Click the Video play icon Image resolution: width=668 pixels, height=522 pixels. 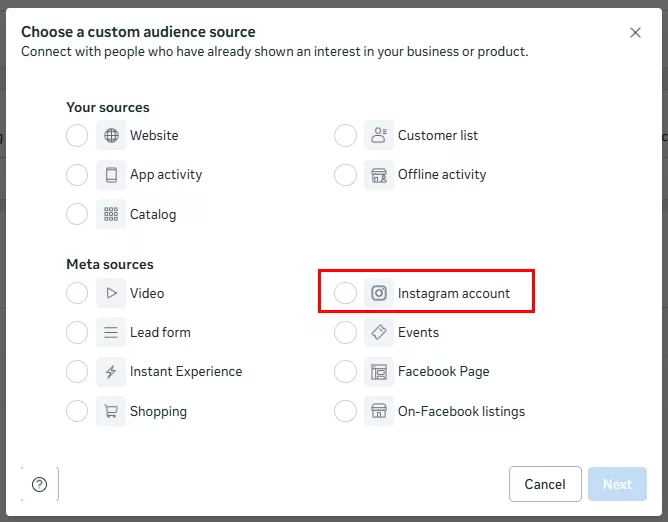pos(111,294)
